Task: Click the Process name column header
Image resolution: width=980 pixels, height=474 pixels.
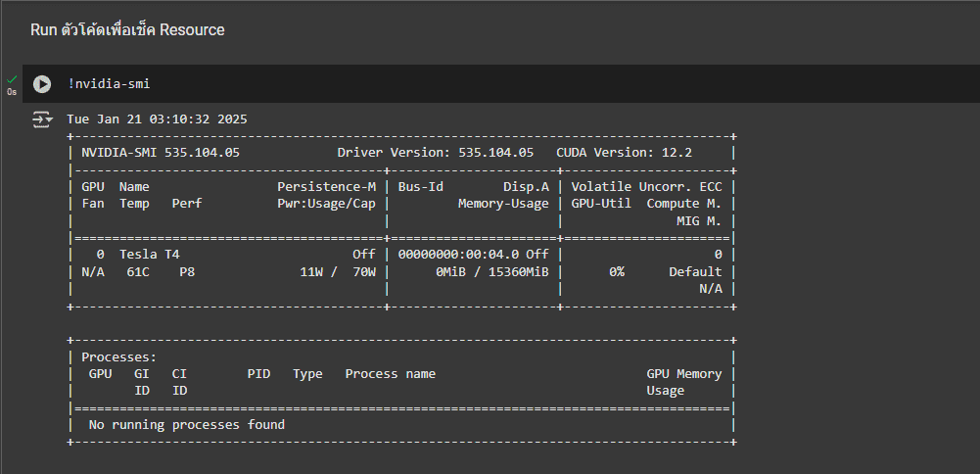Action: pyautogui.click(x=390, y=373)
